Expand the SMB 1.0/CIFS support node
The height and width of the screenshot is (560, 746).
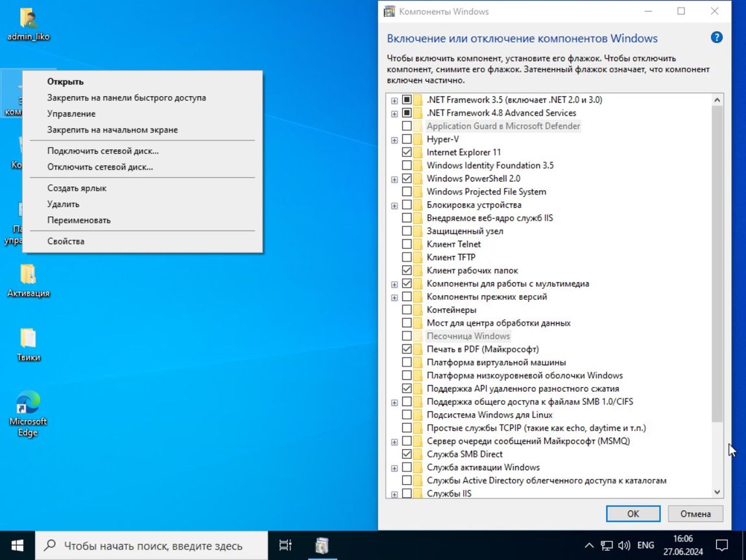point(394,403)
